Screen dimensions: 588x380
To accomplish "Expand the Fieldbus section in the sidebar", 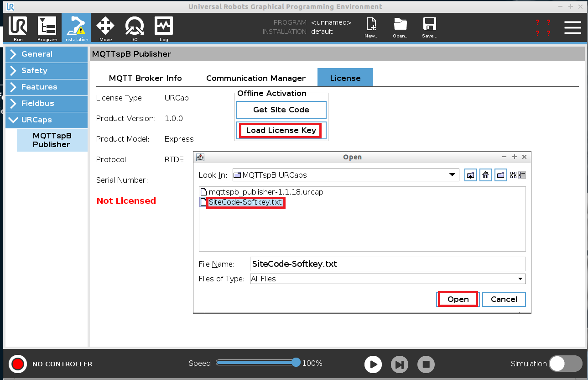I will (x=47, y=103).
